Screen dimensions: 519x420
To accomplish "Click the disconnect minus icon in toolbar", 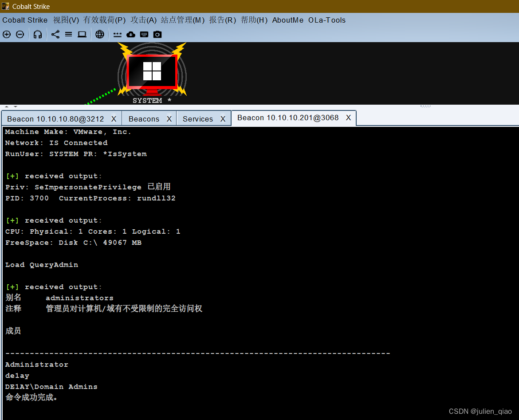I will pos(20,35).
